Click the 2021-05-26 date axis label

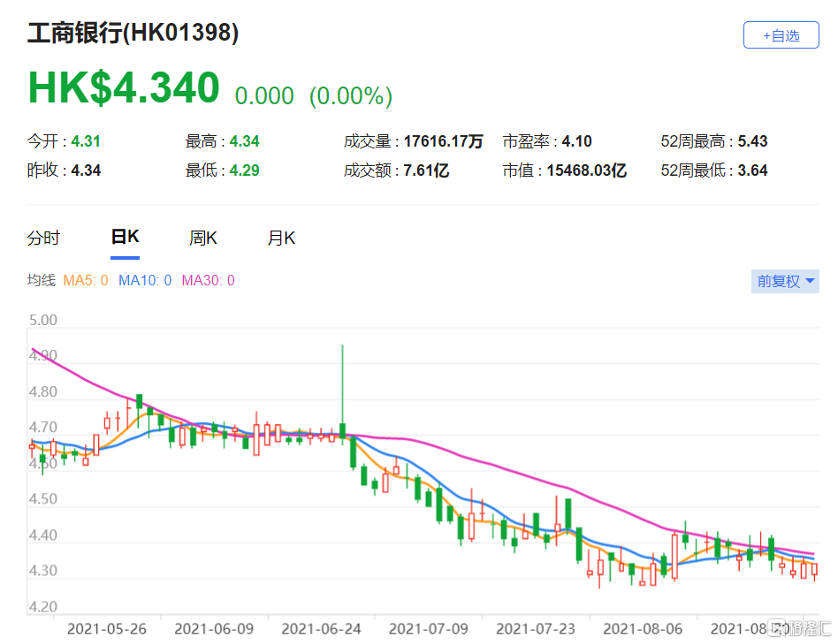point(107,629)
